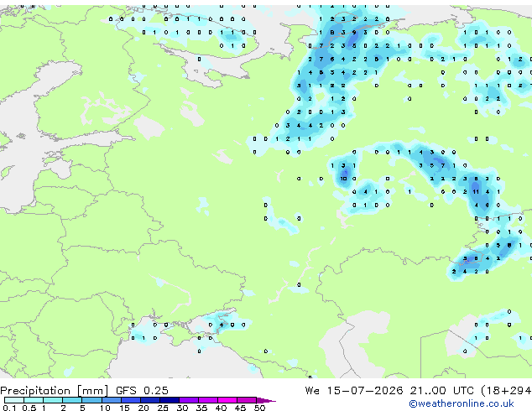532x411 pixels.
Task: Select the 25–30 mm legend swatch
Action: tap(169, 400)
